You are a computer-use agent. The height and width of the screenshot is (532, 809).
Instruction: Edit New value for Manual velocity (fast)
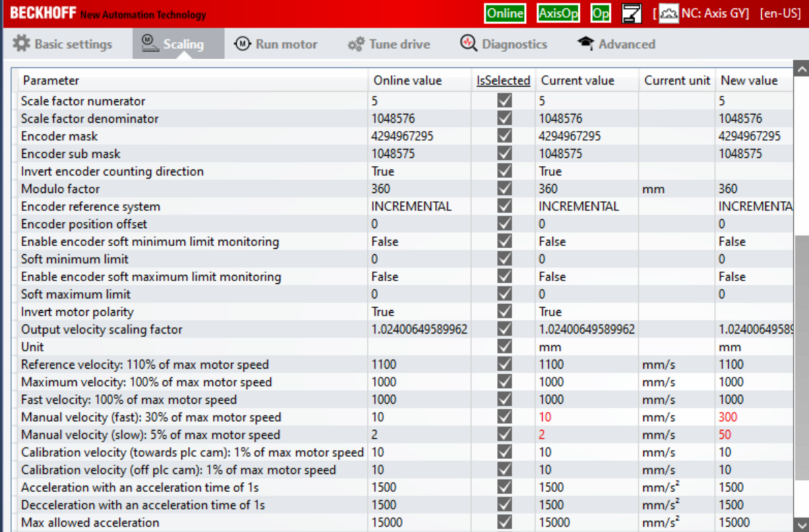point(752,417)
